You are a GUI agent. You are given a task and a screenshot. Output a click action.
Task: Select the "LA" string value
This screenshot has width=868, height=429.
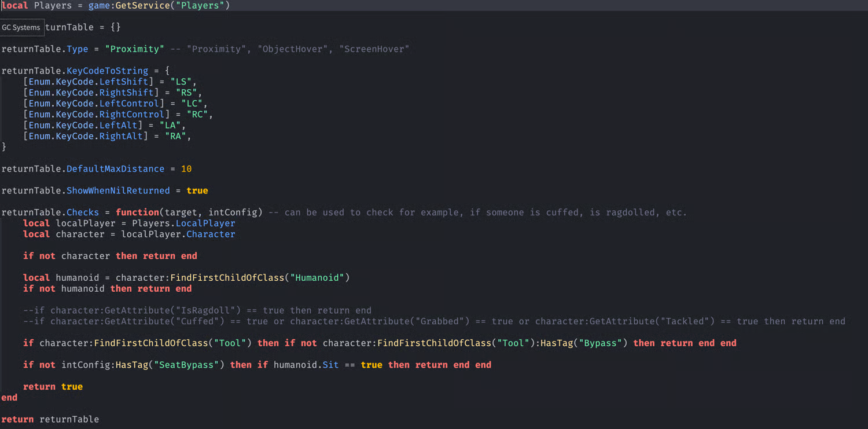coord(170,125)
